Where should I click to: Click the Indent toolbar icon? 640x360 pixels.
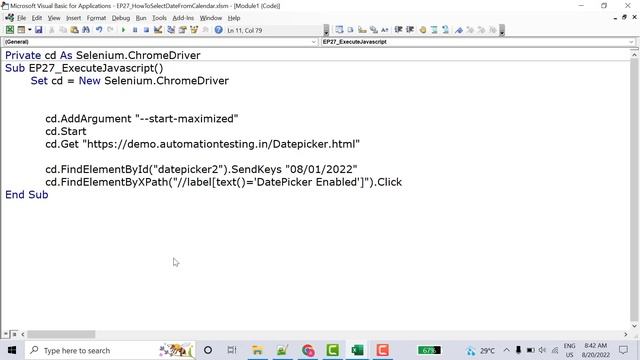(x=398, y=30)
